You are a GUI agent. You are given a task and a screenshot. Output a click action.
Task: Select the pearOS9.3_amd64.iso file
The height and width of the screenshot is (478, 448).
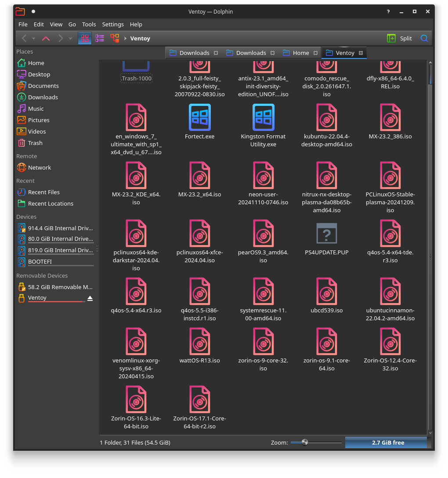pos(264,242)
